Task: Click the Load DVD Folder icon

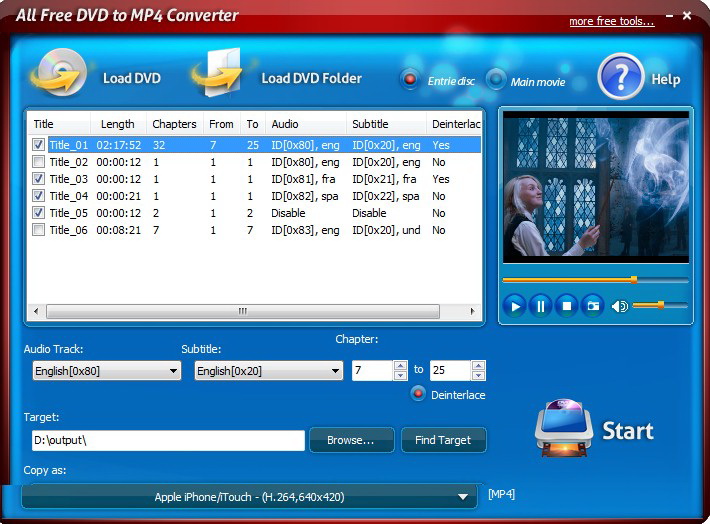Action: tap(218, 72)
